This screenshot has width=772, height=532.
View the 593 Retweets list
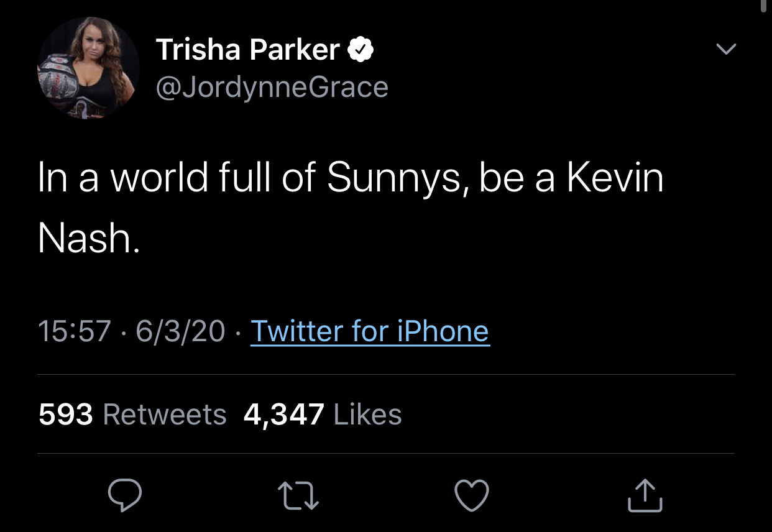132,415
